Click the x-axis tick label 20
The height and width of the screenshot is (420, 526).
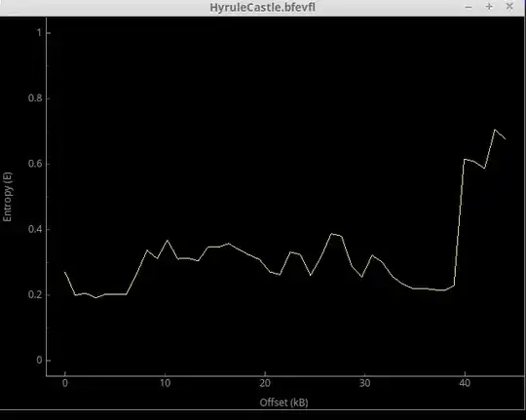265,383
